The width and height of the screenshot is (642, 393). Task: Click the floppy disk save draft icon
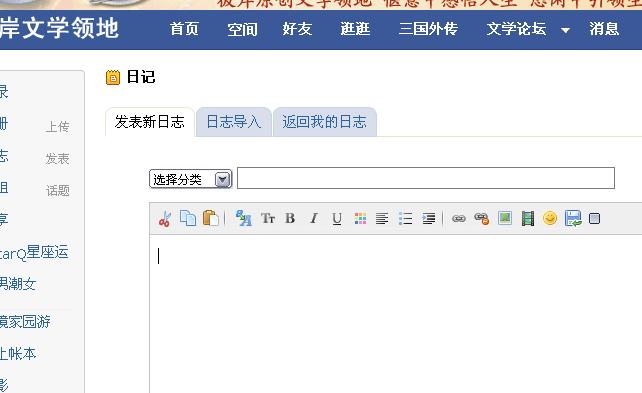coord(573,218)
